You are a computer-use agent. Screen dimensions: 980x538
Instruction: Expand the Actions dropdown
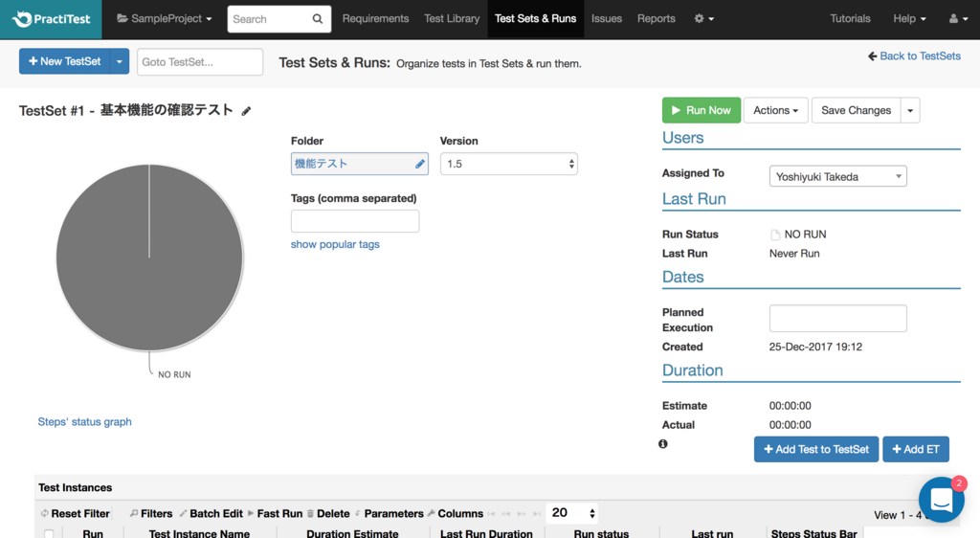775,110
